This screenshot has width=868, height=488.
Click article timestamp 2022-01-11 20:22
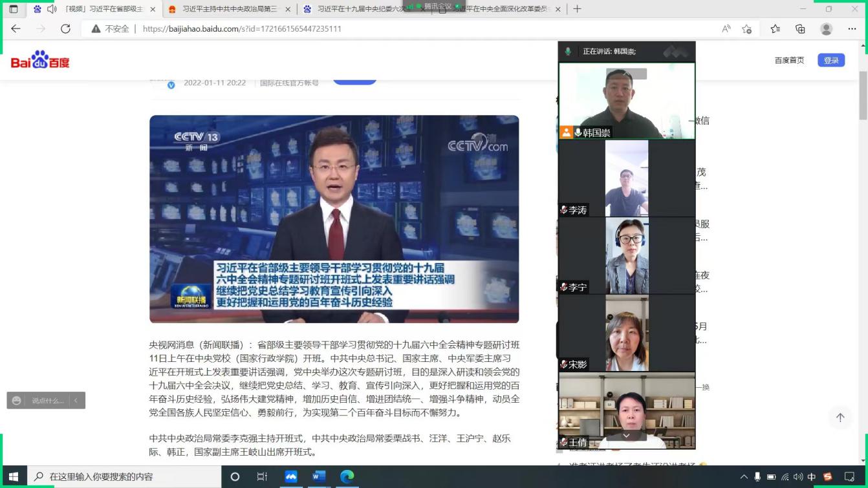click(215, 83)
